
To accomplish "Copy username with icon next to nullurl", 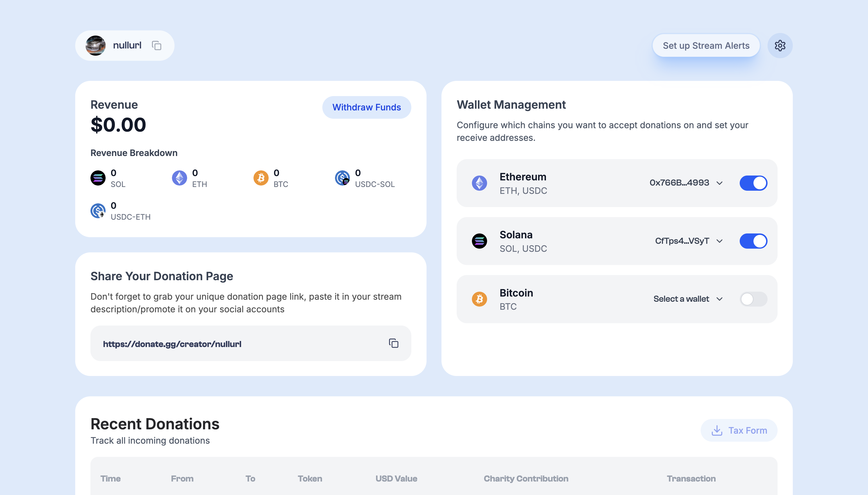I will click(x=156, y=46).
